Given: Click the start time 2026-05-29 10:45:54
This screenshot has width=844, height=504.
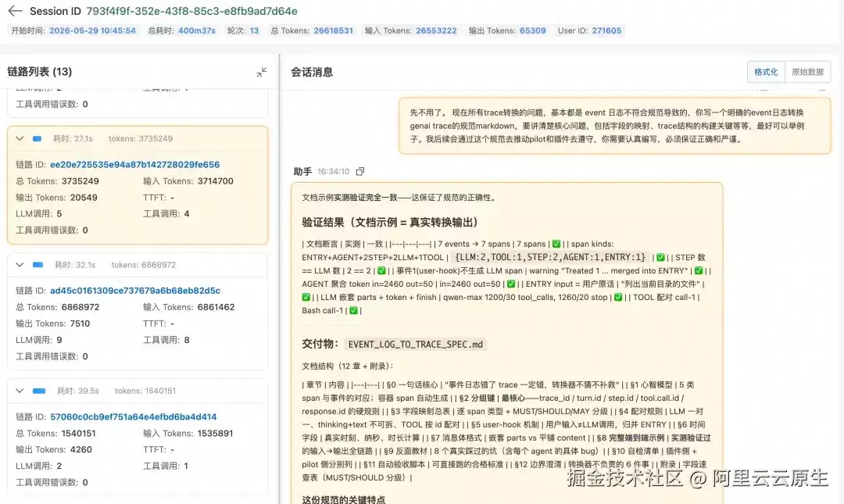Looking at the screenshot, I should pyautogui.click(x=92, y=30).
